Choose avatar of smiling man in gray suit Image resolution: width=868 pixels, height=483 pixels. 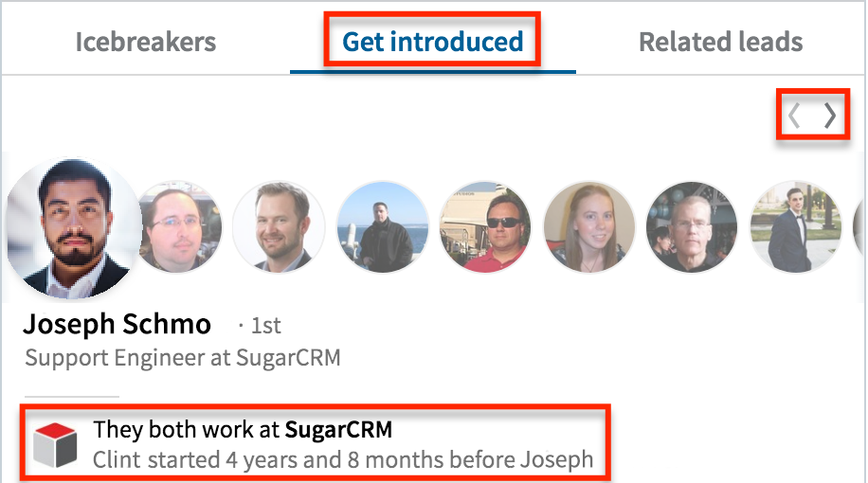pyautogui.click(x=279, y=227)
